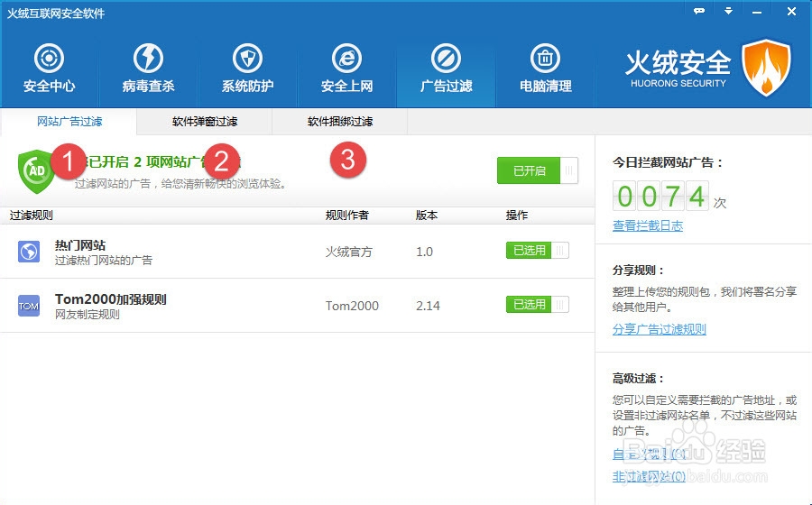Open the title bar dropdown menu arrow

point(728,11)
